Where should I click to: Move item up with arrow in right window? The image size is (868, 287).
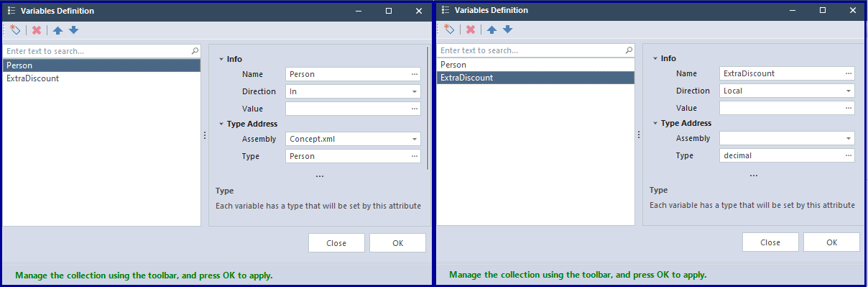[x=492, y=29]
